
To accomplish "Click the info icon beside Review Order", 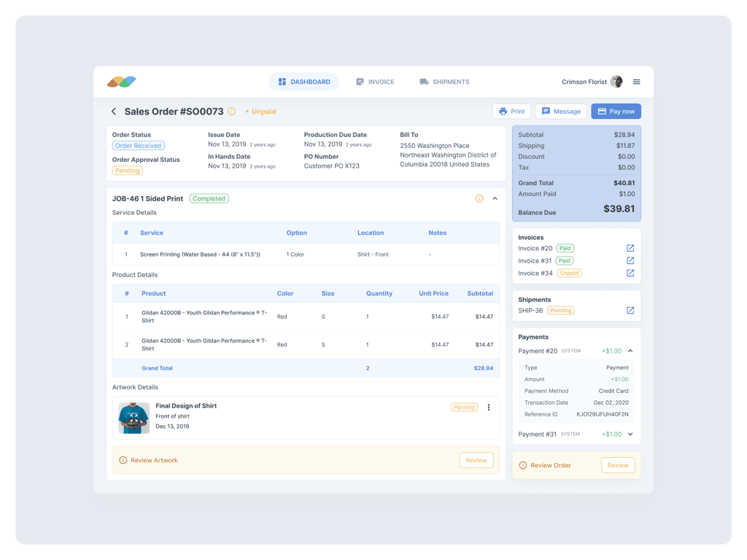I will click(x=523, y=465).
